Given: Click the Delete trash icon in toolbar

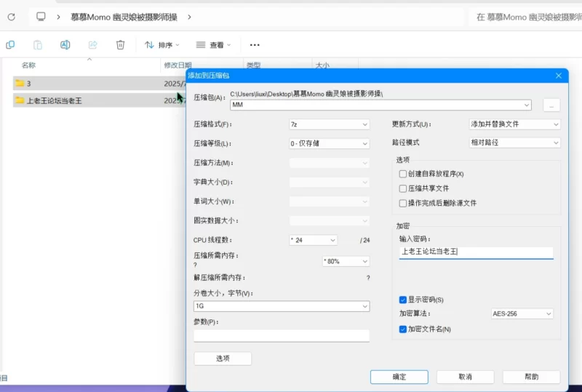Looking at the screenshot, I should (x=121, y=45).
